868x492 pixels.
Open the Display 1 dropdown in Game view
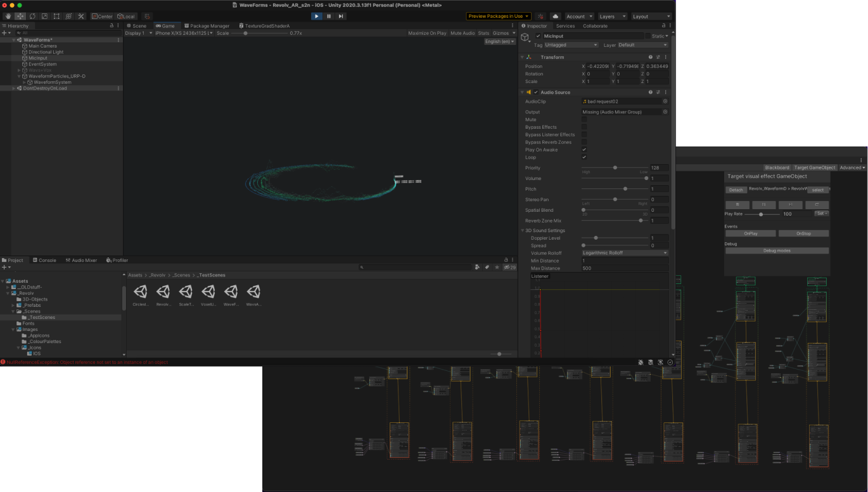(x=139, y=33)
